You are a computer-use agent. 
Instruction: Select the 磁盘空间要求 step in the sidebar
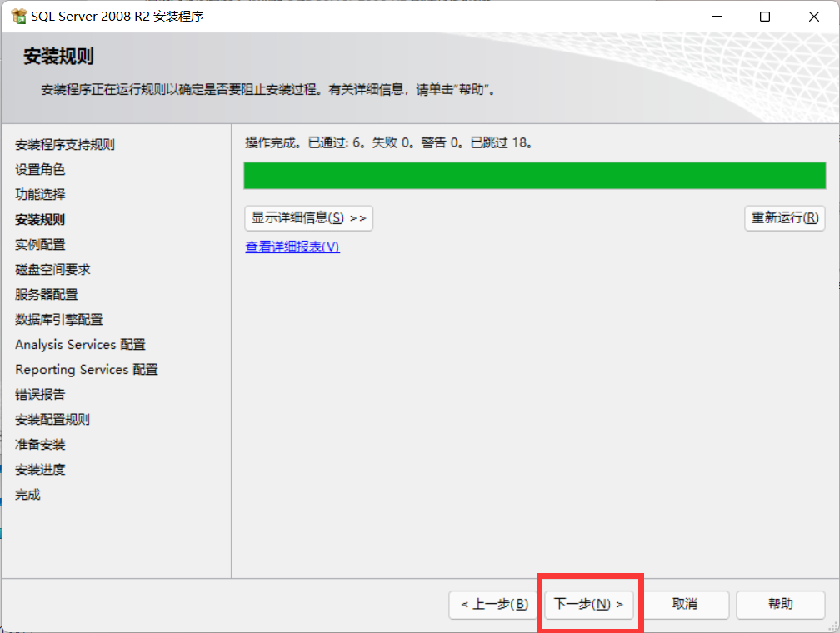[x=52, y=269]
